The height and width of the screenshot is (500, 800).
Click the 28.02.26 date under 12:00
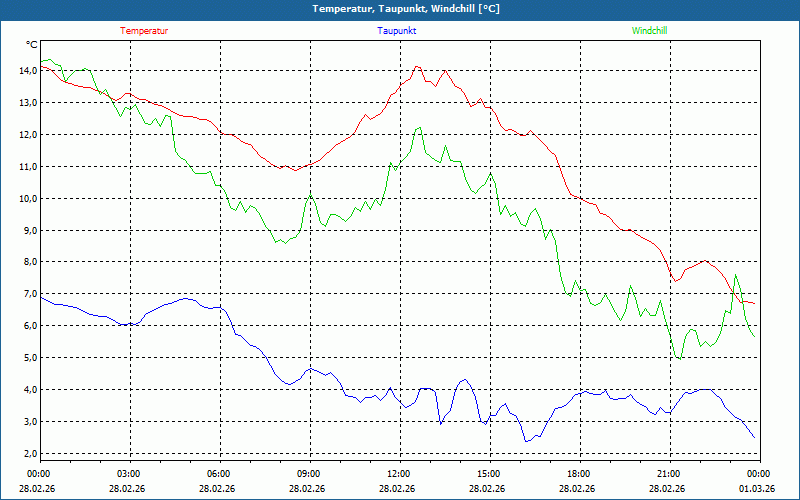(x=398, y=489)
